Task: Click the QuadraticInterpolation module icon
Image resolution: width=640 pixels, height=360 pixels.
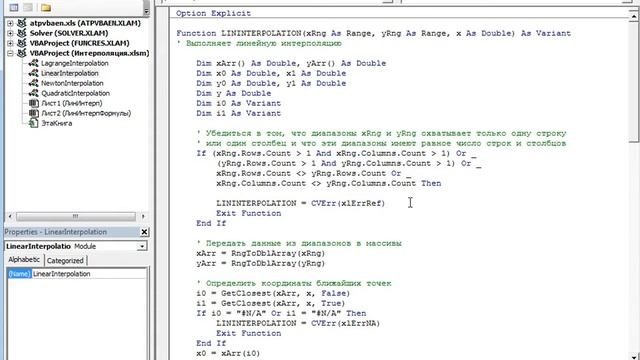Action: click(x=33, y=93)
